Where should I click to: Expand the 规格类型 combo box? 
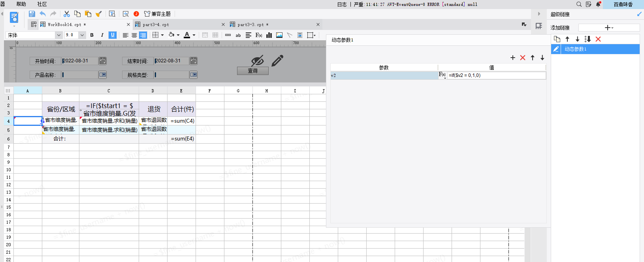(194, 75)
